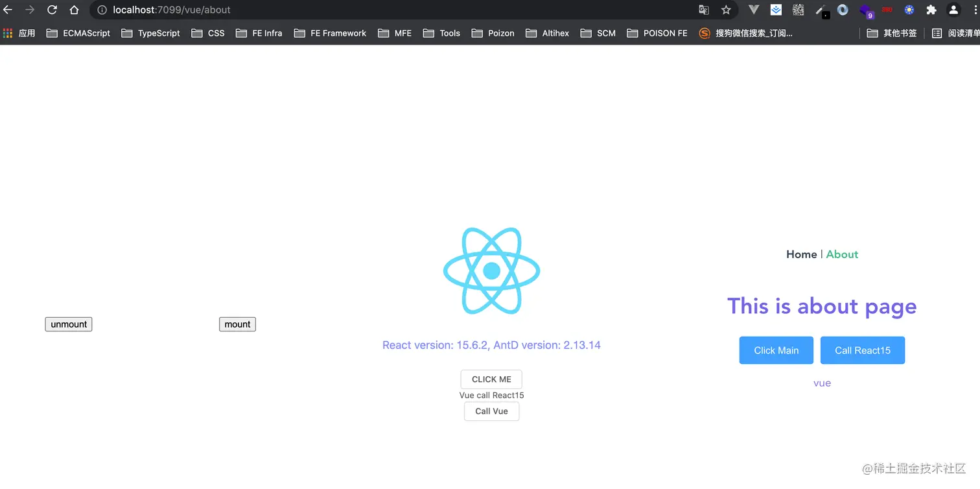The image size is (980, 489).
Task: Open the 应用 apps shortcut
Action: pos(19,33)
